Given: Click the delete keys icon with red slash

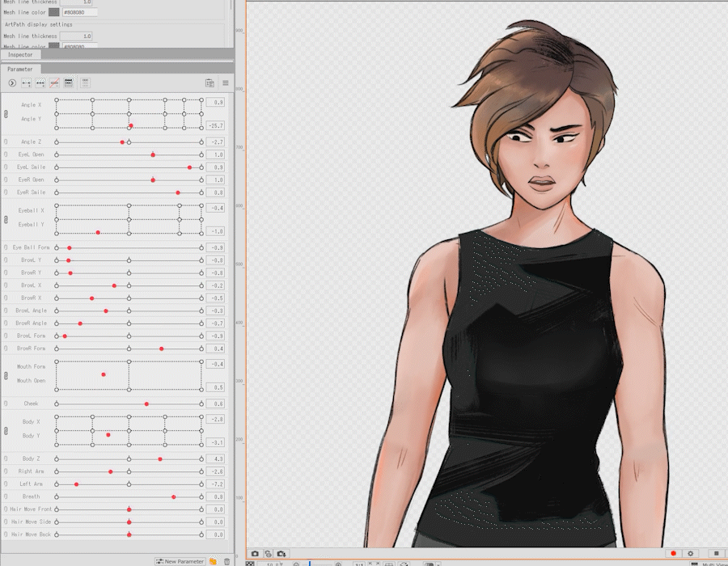Looking at the screenshot, I should tap(54, 83).
